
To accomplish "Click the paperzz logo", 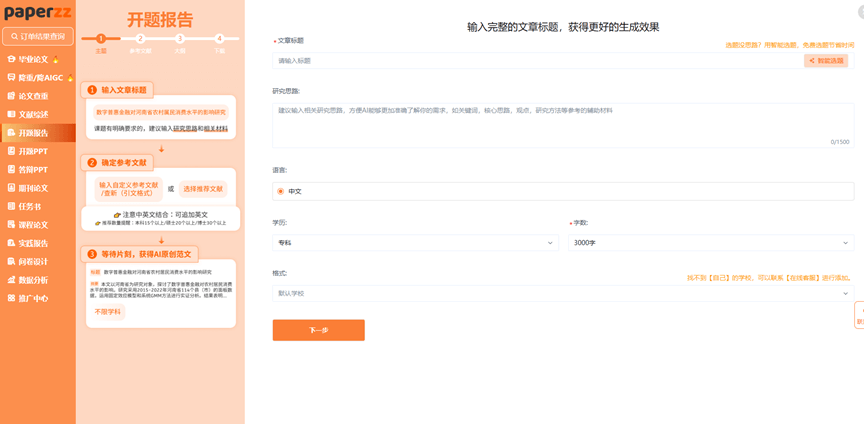I will [x=37, y=12].
